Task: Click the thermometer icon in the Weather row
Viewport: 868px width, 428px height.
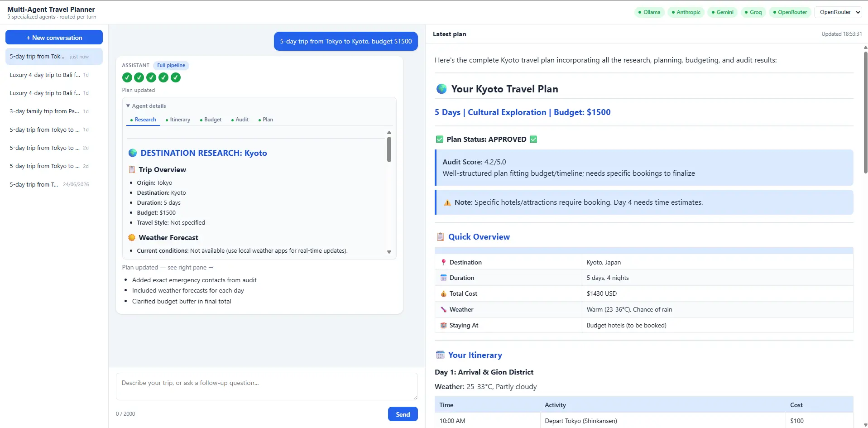Action: (444, 309)
